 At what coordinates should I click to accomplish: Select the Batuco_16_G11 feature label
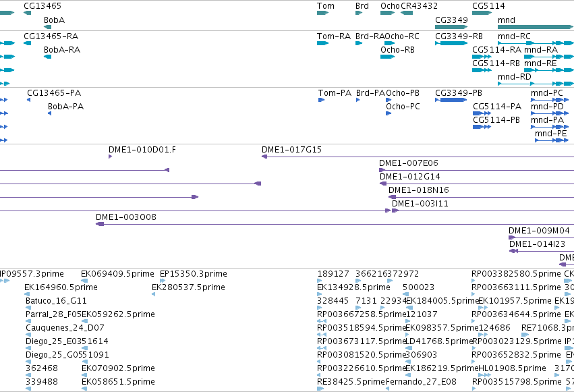pyautogui.click(x=57, y=301)
